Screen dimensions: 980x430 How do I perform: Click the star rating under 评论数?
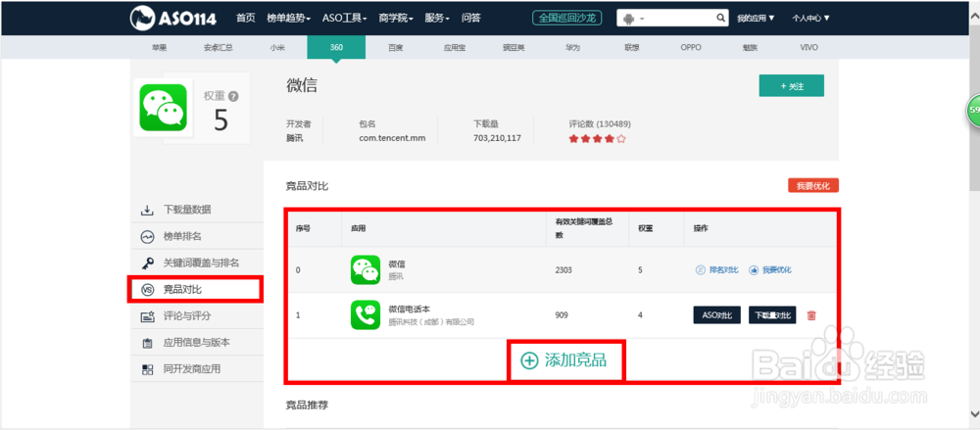pyautogui.click(x=597, y=139)
